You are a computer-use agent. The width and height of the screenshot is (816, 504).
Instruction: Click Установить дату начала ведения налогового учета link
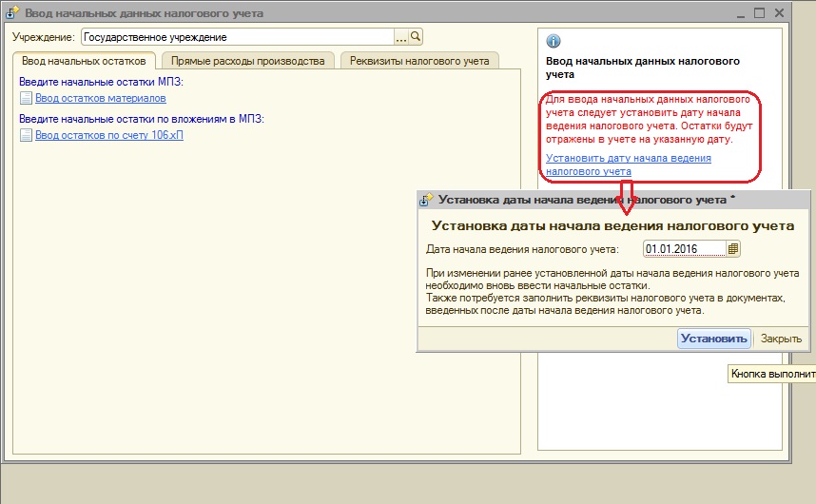(x=629, y=165)
